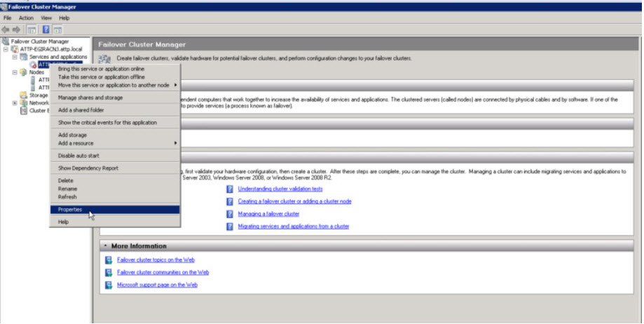Collapse the Nodes tree branch
The height and width of the screenshot is (324, 644).
[x=15, y=72]
